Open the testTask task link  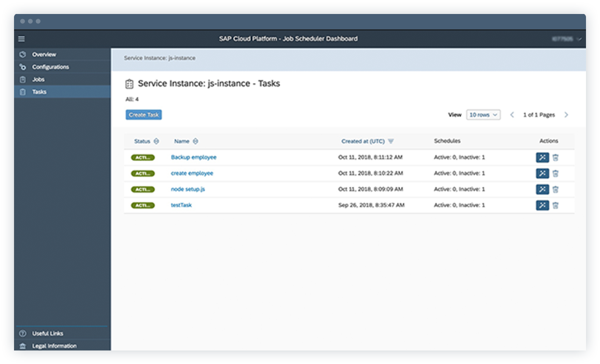click(x=181, y=205)
